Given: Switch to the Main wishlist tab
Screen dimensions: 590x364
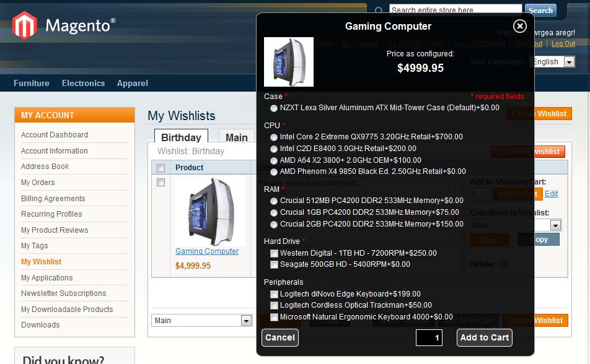Looking at the screenshot, I should 237,137.
